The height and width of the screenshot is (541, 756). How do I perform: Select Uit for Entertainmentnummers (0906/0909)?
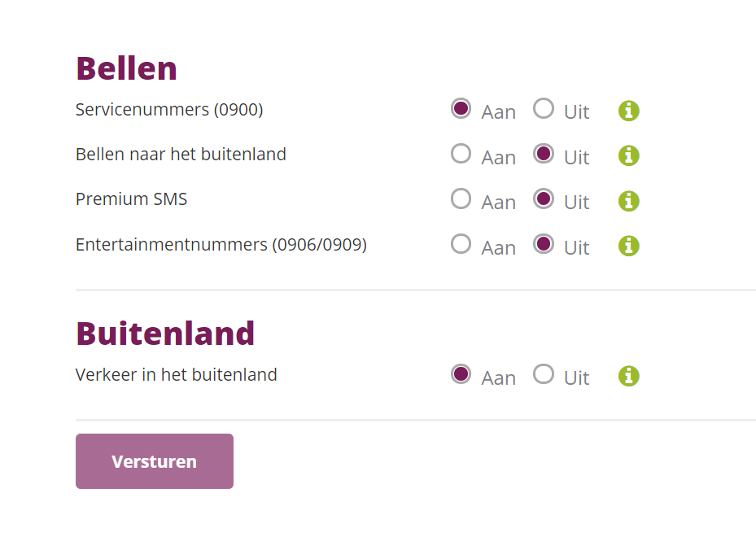[x=544, y=243]
